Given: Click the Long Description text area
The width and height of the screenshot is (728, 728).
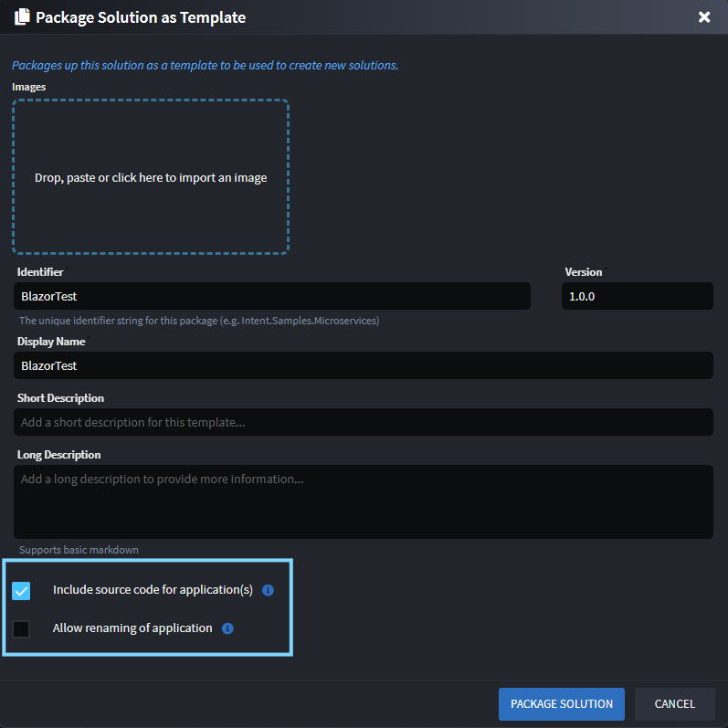Looking at the screenshot, I should 364,501.
